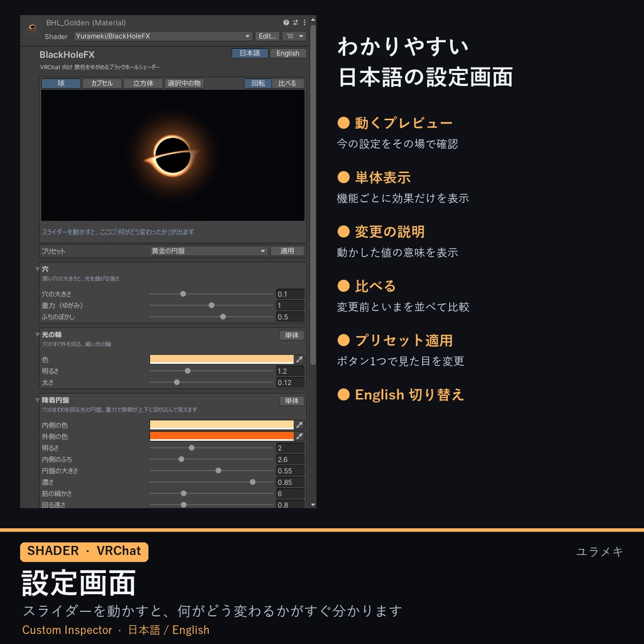Click the Edit... shader button
The width and height of the screenshot is (644, 644).
[267, 36]
